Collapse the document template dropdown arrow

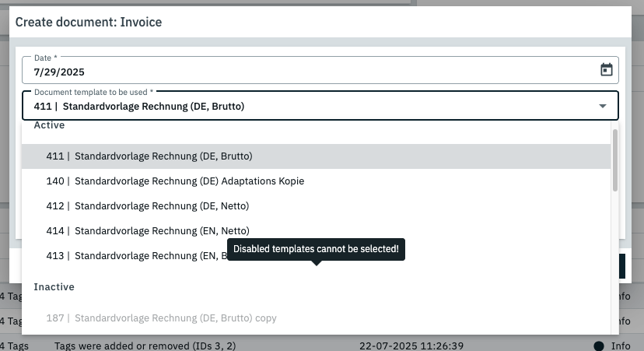coord(602,106)
